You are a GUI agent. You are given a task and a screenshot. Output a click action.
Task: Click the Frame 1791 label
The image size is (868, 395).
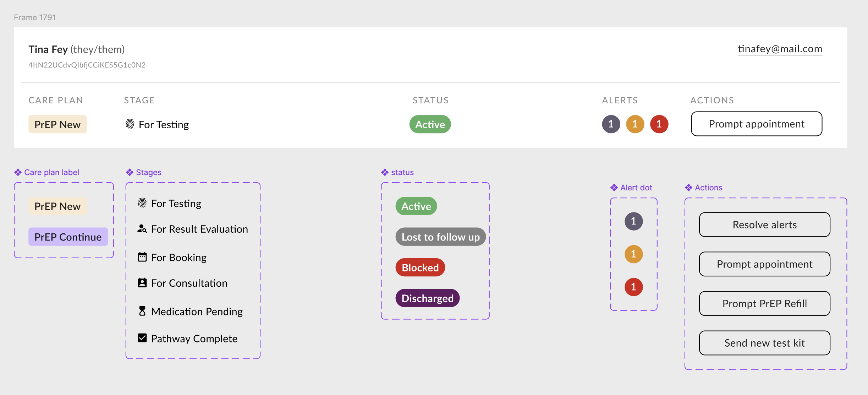point(35,17)
